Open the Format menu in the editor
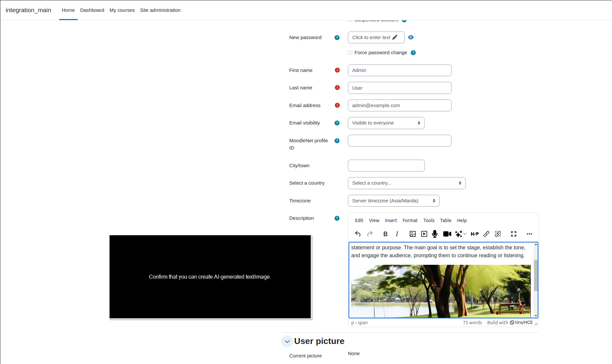The image size is (612, 364). pyautogui.click(x=410, y=220)
